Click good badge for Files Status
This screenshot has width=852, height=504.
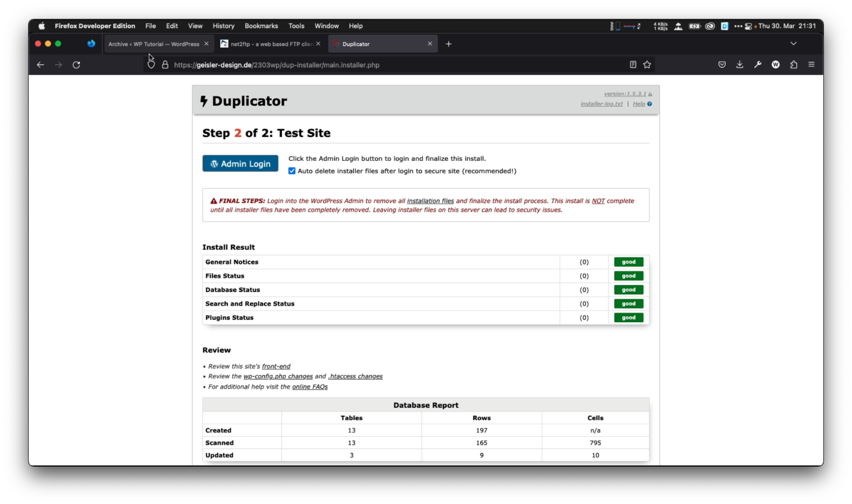tap(629, 276)
